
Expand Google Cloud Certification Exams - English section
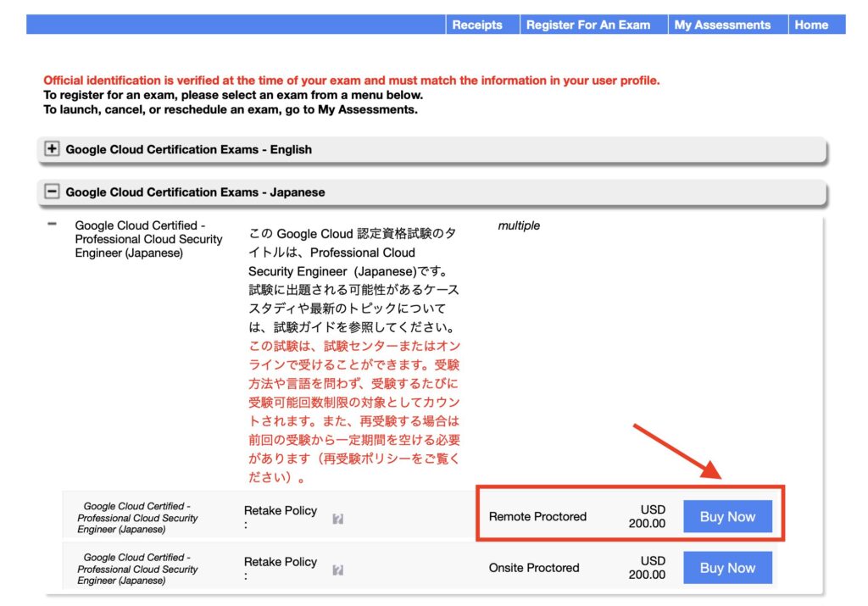52,149
